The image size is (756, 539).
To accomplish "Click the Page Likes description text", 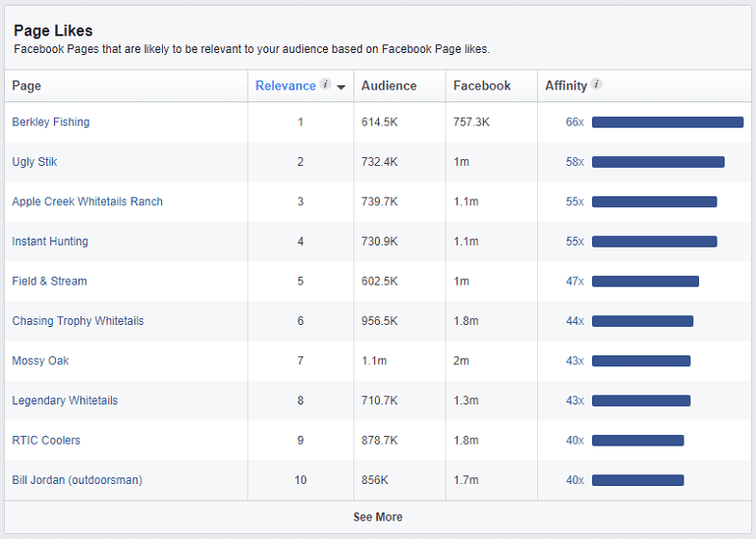I will (251, 49).
